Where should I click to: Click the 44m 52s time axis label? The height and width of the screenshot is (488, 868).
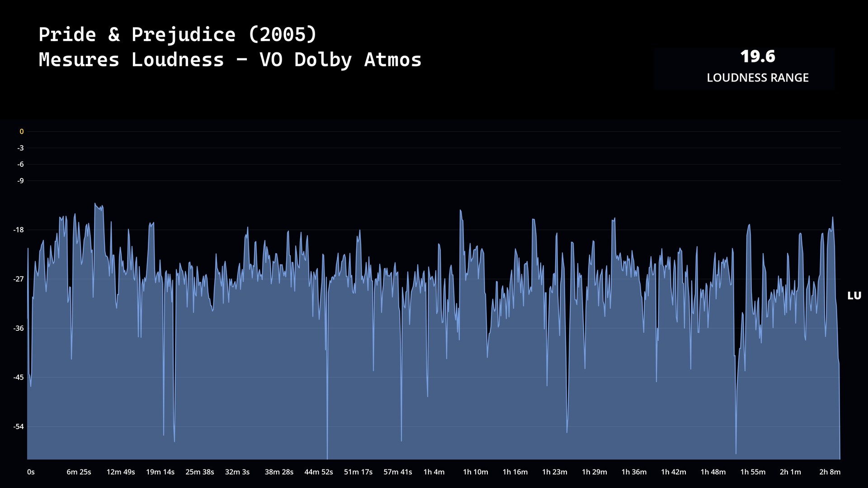tap(318, 472)
